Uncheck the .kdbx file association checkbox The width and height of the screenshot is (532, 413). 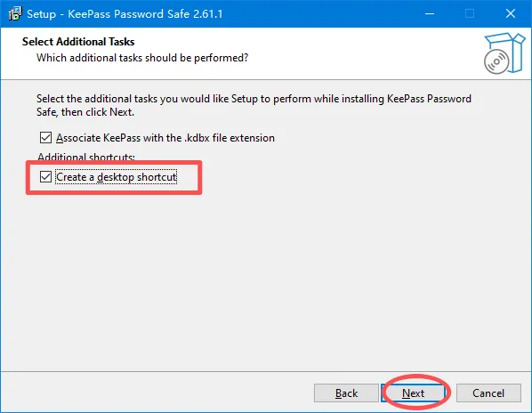click(45, 138)
